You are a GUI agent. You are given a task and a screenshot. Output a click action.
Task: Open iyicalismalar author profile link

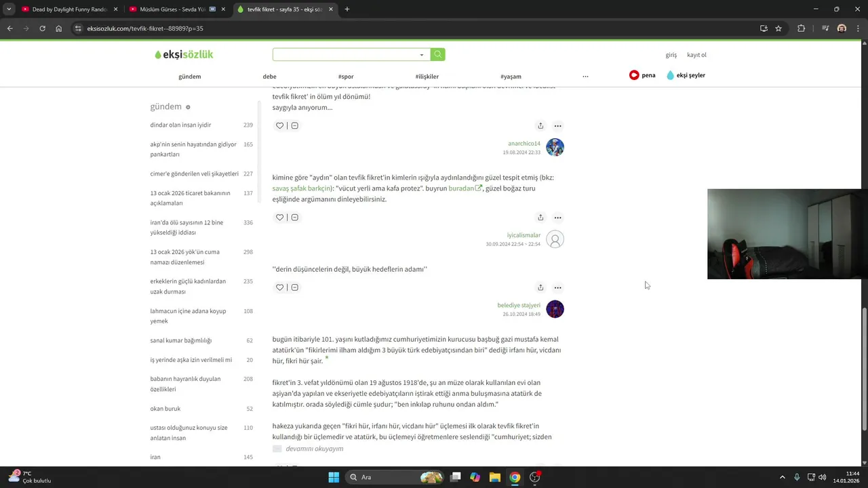coord(524,235)
